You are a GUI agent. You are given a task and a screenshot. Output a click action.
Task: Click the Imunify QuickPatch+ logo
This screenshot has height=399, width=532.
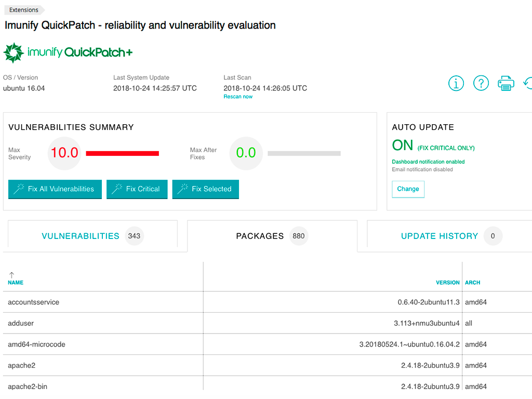pos(68,52)
